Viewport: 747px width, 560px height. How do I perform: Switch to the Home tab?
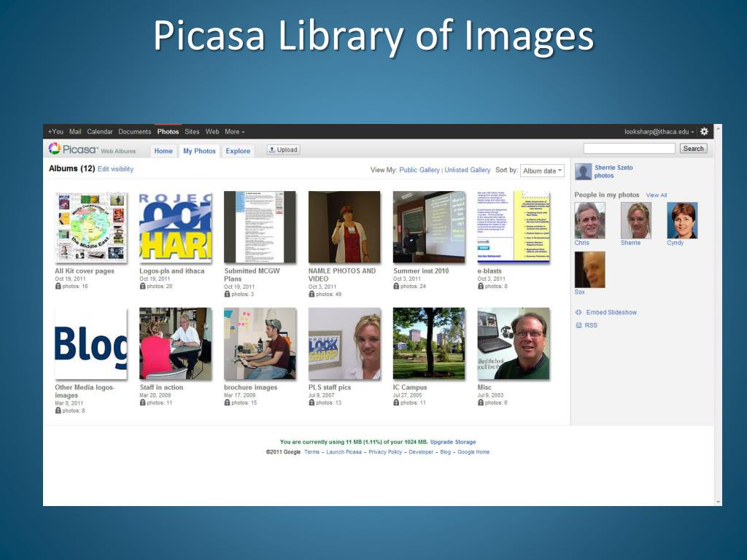pyautogui.click(x=163, y=151)
